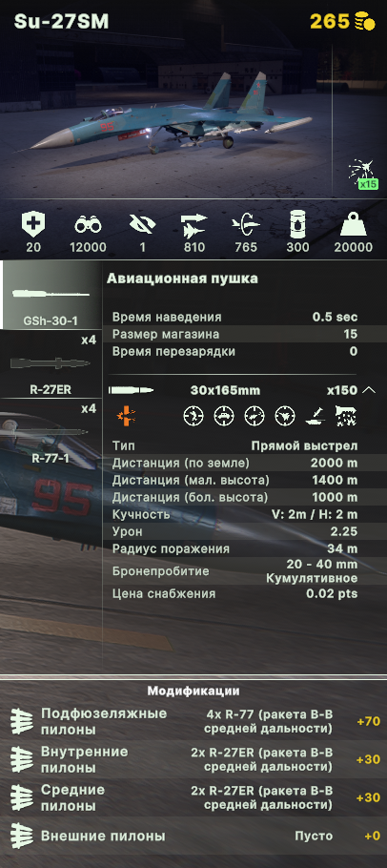Click the infantry target crosshair icon
387x868 pixels.
point(193,416)
